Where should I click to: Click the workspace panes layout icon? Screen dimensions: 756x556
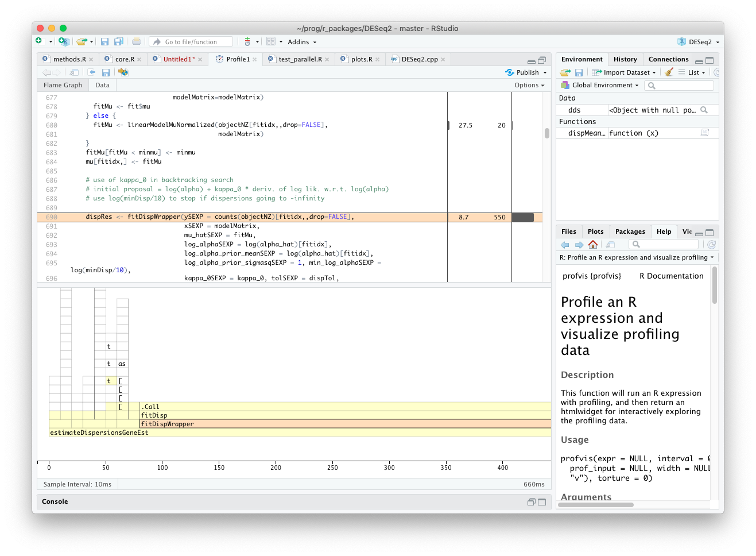271,41
